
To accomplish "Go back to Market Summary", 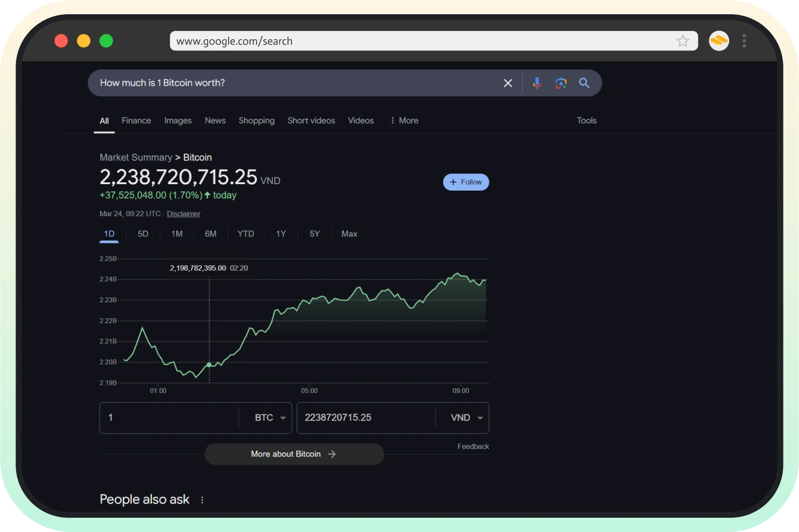I will 135,157.
